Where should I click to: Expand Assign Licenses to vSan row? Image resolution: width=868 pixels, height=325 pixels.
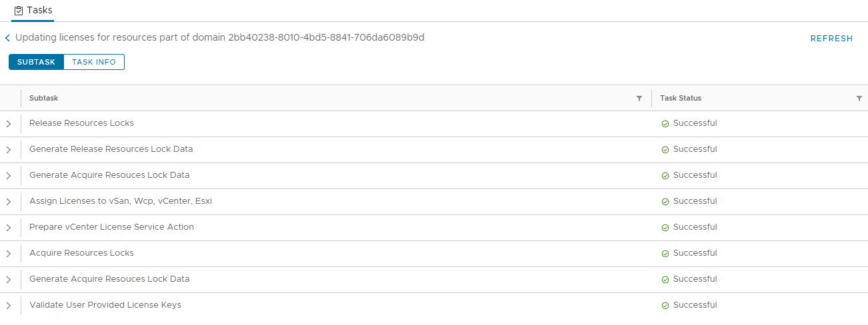[x=9, y=202]
